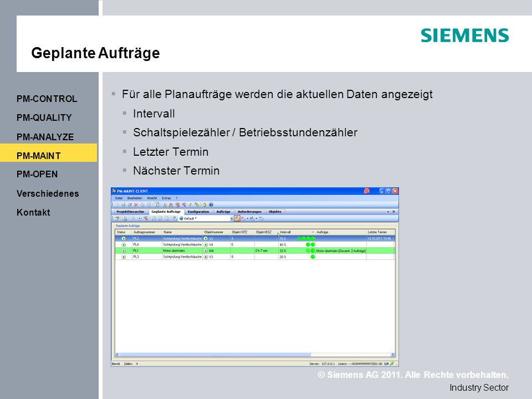The width and height of the screenshot is (532, 399).
Task: Click the network connection icon in status bar
Action: pyautogui.click(x=386, y=364)
